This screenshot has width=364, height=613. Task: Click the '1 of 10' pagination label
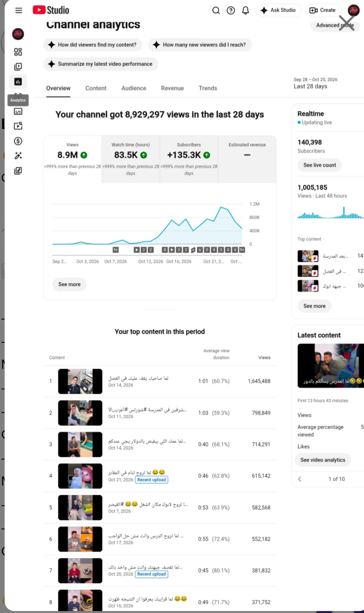coord(337,479)
